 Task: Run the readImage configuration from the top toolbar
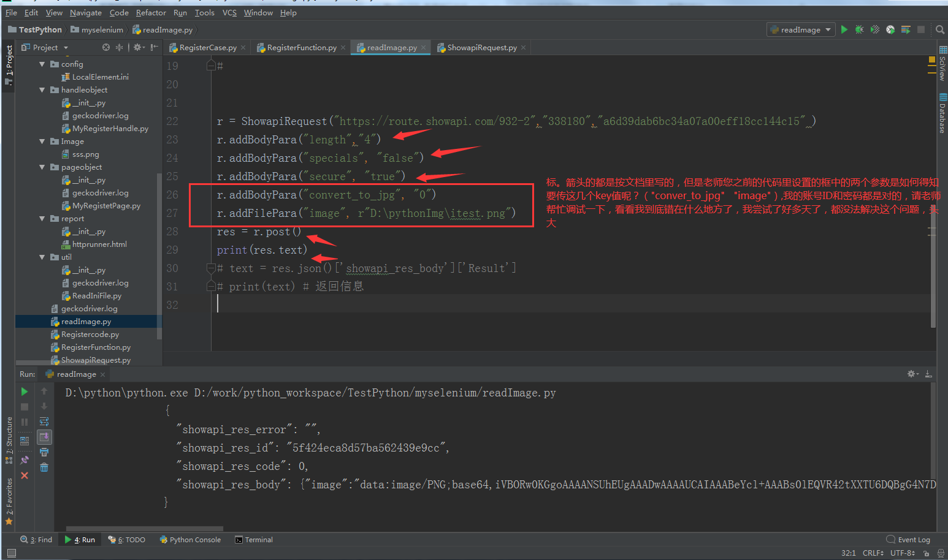844,29
